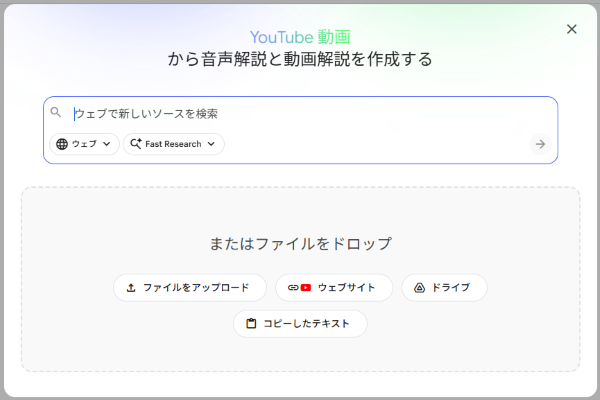Open the ウェブ source type label
The width and height of the screenshot is (600, 400).
coord(84,144)
